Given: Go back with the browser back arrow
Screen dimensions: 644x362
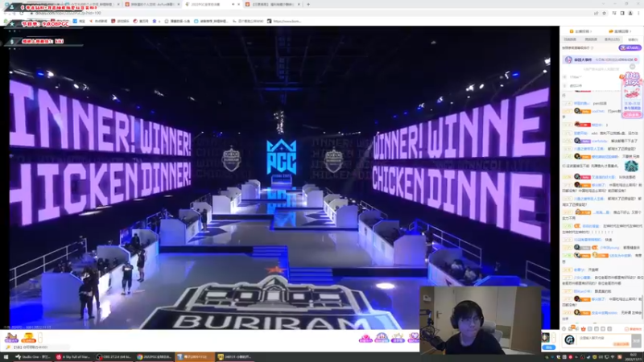Looking at the screenshot, I should pyautogui.click(x=6, y=13).
